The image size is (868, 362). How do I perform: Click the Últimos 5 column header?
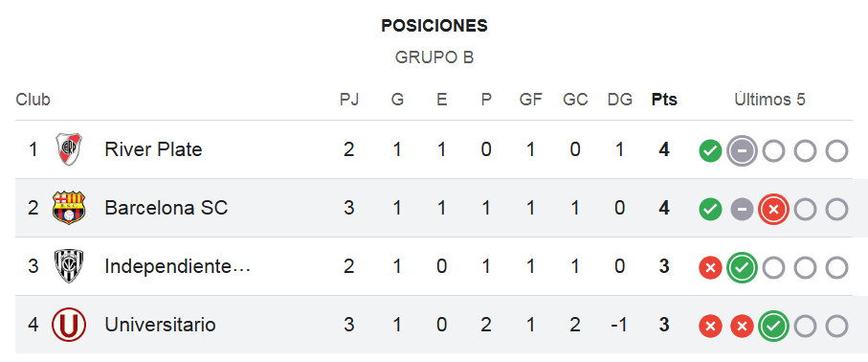point(769,100)
